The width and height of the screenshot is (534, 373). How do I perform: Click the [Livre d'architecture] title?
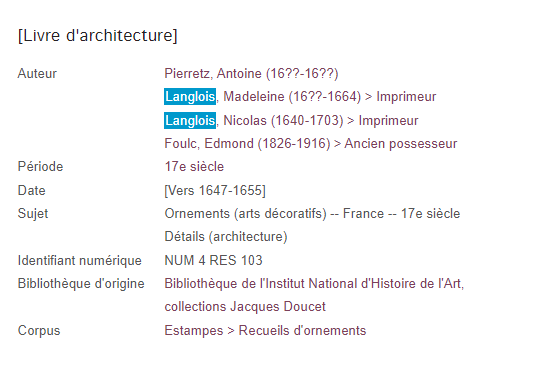98,35
